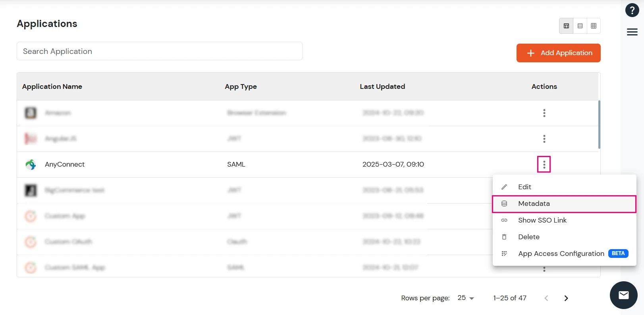Click the Add Application button
This screenshot has height=315, width=644.
click(x=558, y=53)
